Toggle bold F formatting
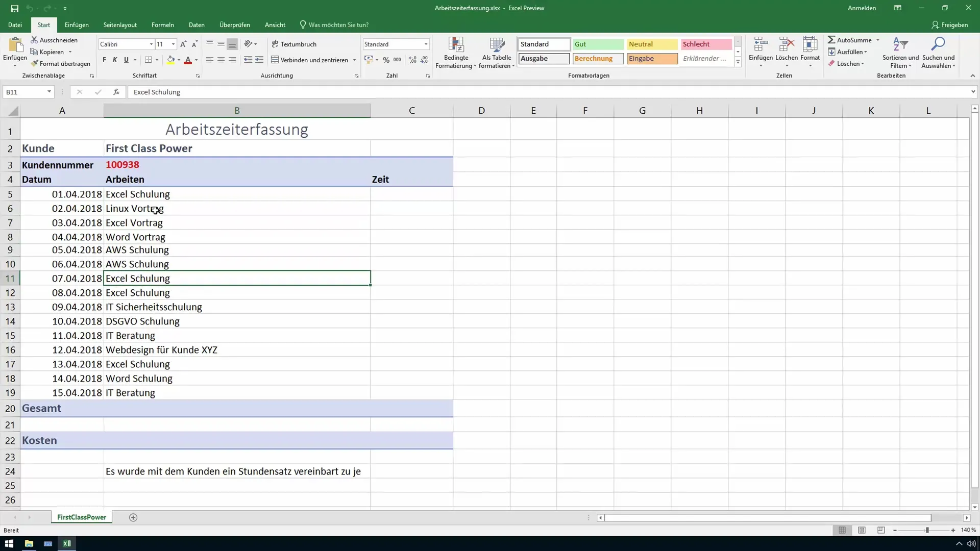The height and width of the screenshot is (551, 980). (x=104, y=60)
